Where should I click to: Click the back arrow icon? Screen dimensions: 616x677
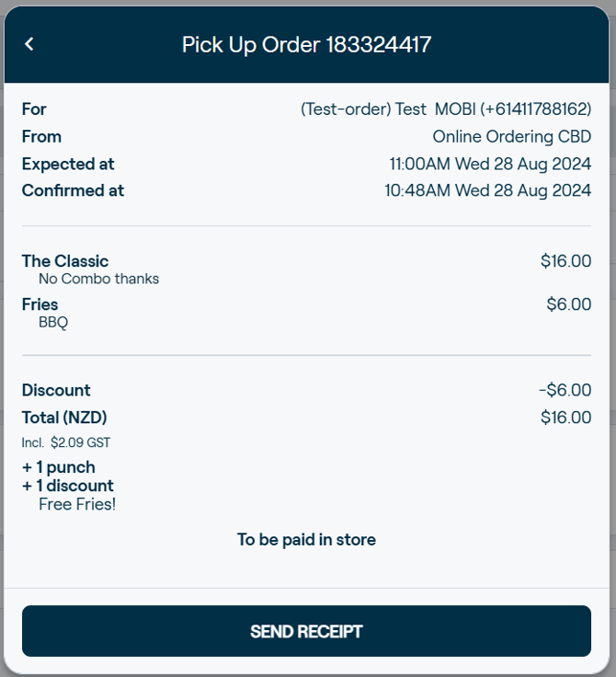pyautogui.click(x=29, y=44)
